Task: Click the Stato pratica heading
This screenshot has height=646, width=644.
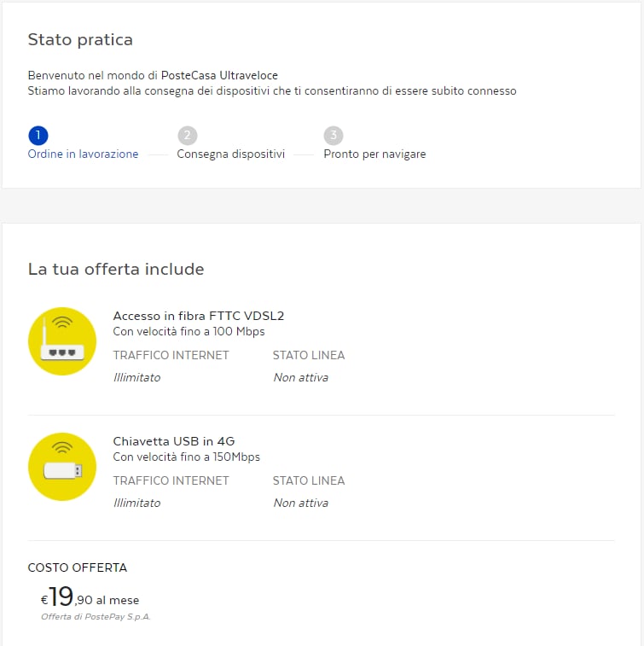Action: pos(80,40)
